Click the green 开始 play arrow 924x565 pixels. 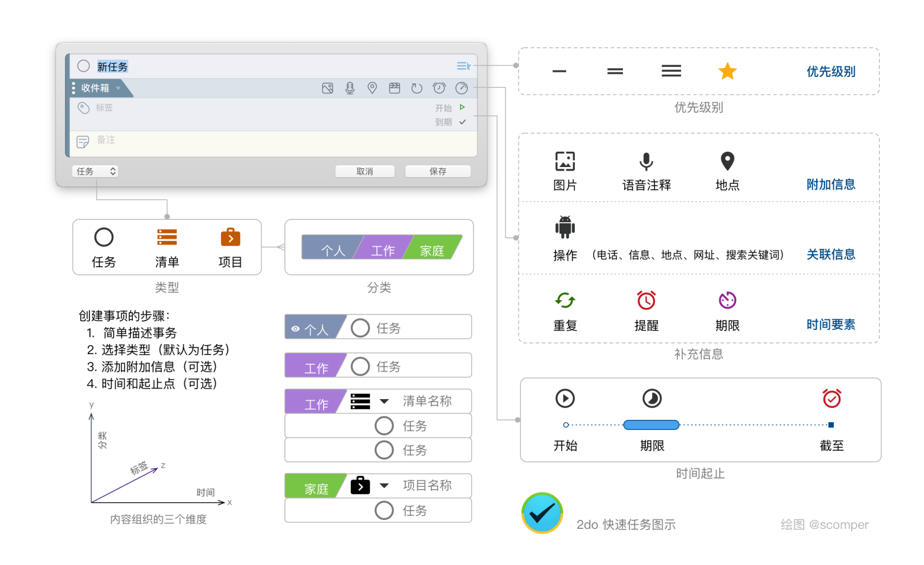click(462, 107)
